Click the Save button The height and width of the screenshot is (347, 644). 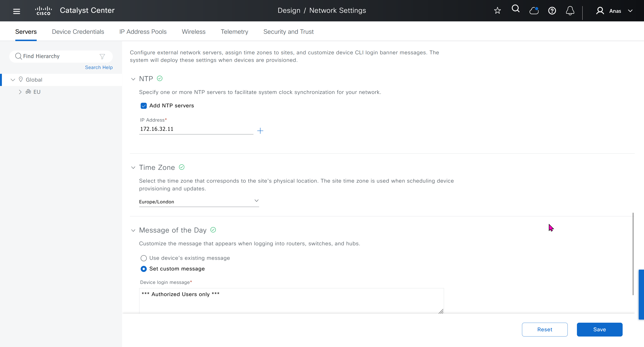point(599,329)
